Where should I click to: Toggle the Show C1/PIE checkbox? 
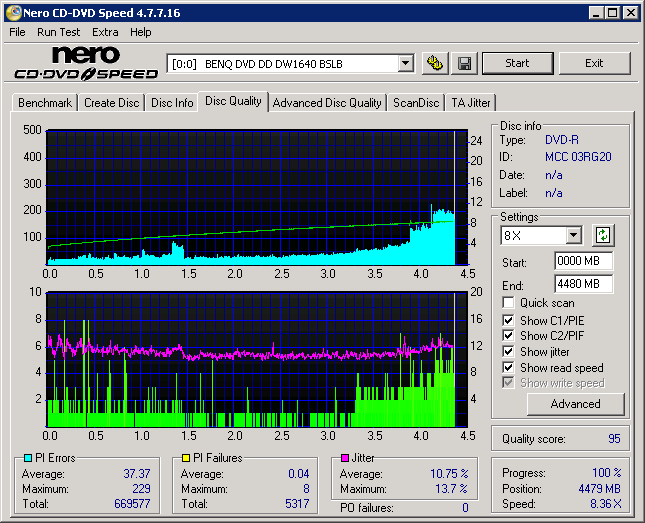click(509, 320)
